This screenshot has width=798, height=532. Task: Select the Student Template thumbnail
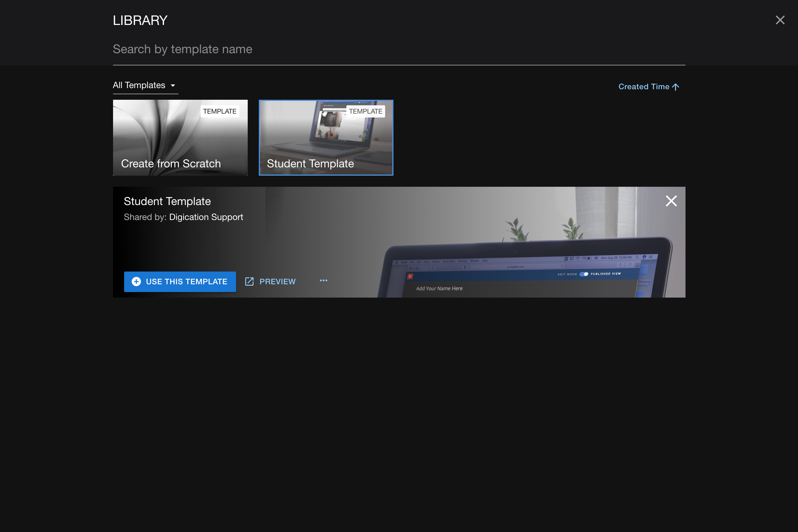[x=326, y=137]
